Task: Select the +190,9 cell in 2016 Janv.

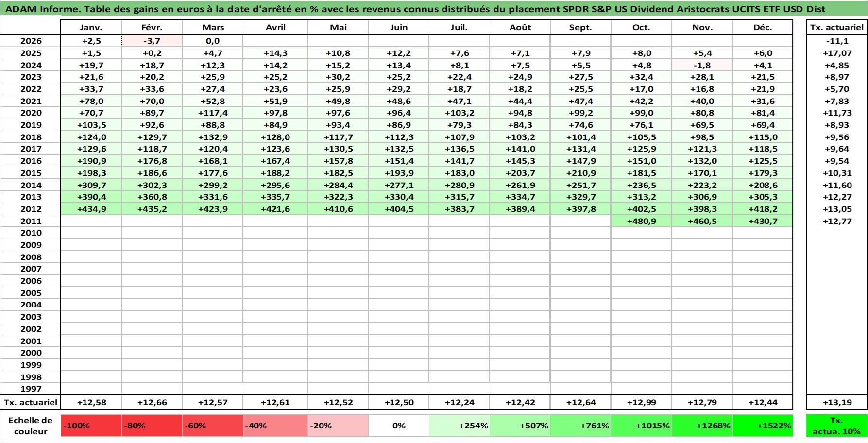Action: tap(91, 161)
